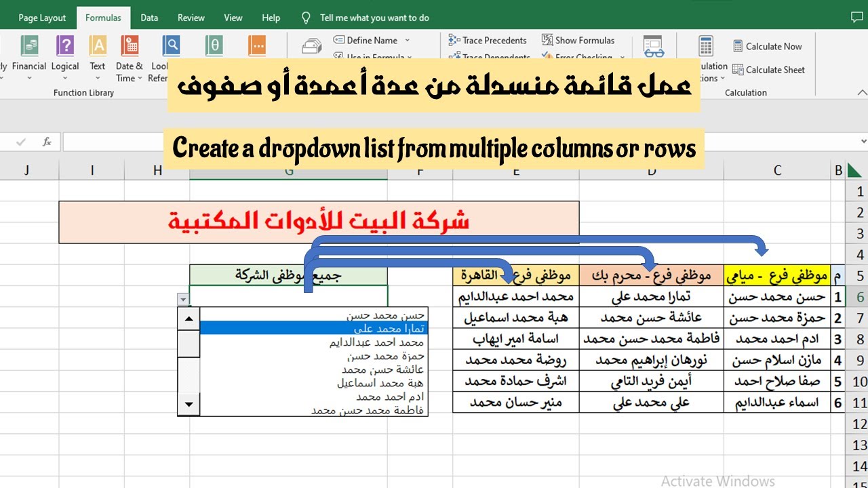Toggle Show Formulas
Viewport: 868px width, 488px height.
tap(578, 40)
